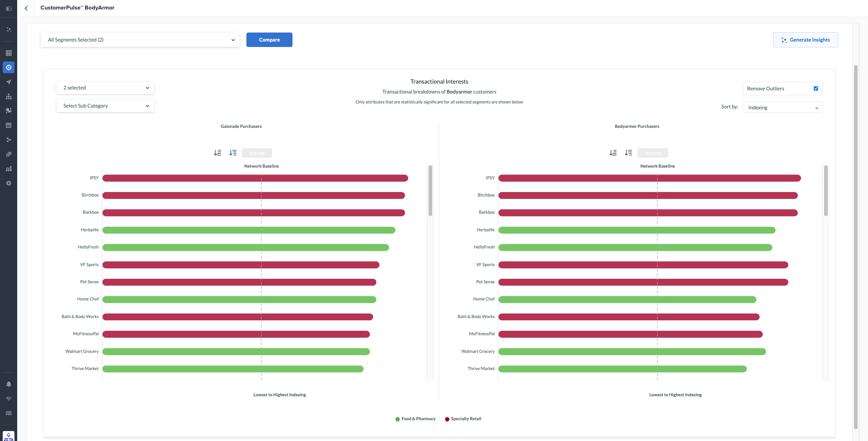Click the signal broadcast icon in sidebar
This screenshot has height=441, width=868.
click(x=9, y=399)
